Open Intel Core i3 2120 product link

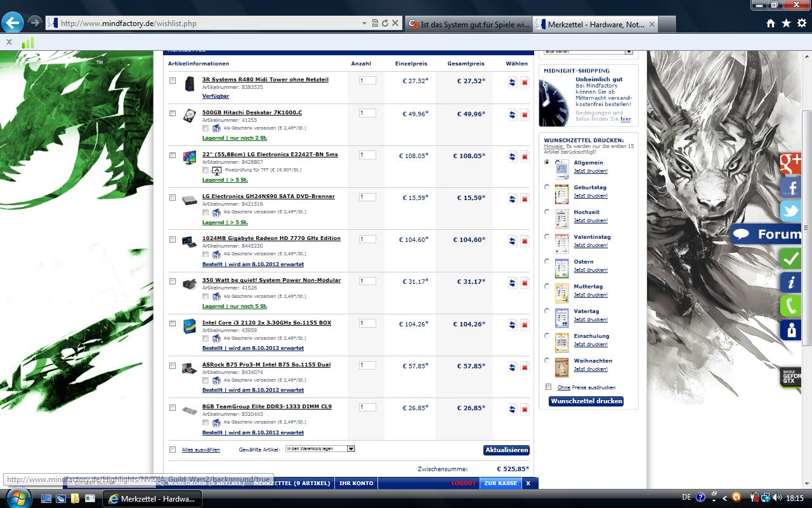coord(266,323)
